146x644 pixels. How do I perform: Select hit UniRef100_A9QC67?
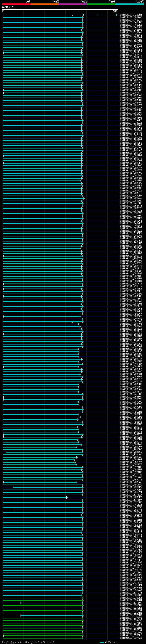131,314
